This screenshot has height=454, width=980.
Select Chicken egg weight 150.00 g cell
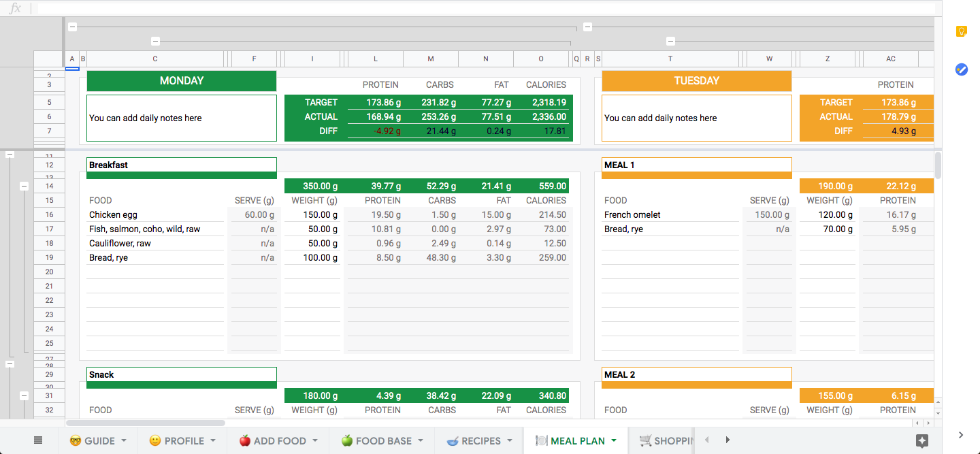pyautogui.click(x=312, y=214)
